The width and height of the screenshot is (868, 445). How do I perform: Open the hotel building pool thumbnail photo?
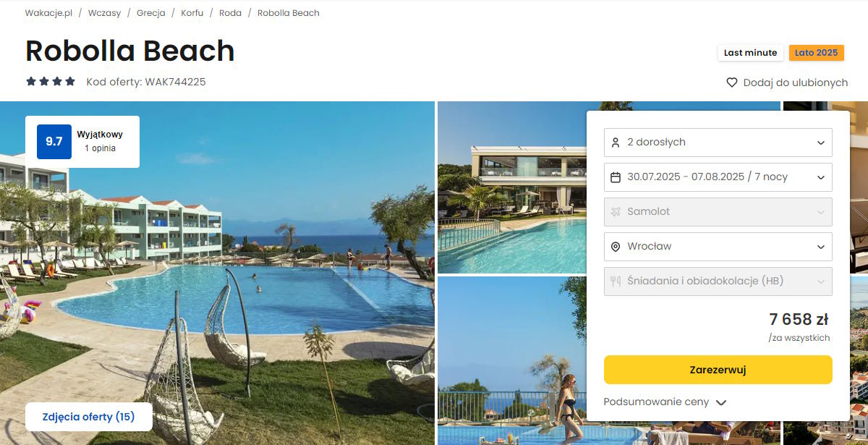pyautogui.click(x=512, y=187)
